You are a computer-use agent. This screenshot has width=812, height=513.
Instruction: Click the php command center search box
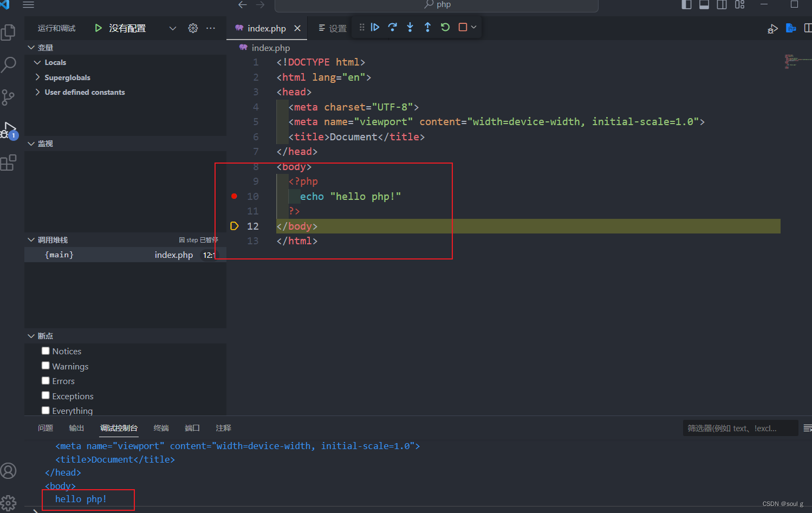(x=437, y=5)
